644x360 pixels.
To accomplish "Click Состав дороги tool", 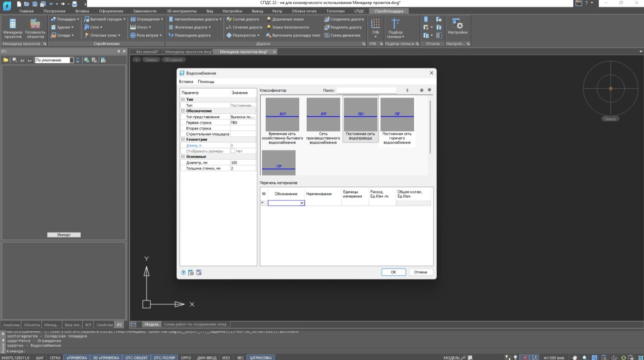I will coord(243,19).
